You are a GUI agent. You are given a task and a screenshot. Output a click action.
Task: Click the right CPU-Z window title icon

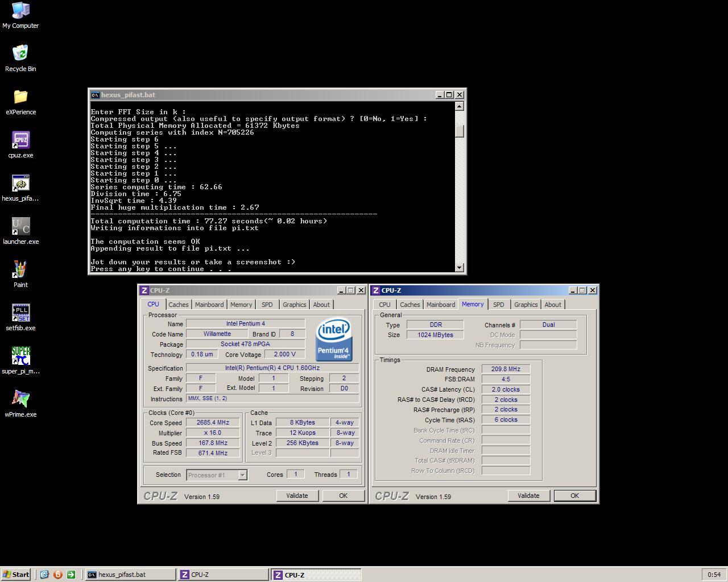(375, 290)
